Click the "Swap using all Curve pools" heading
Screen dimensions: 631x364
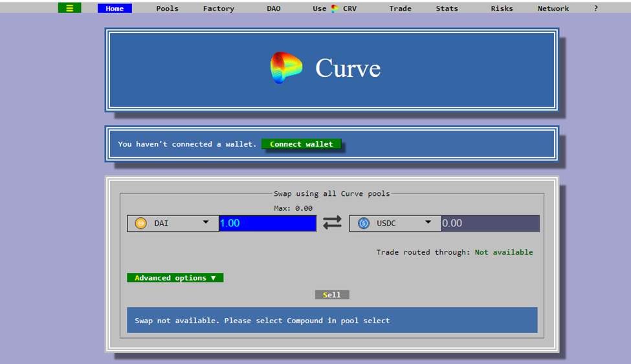pyautogui.click(x=331, y=193)
